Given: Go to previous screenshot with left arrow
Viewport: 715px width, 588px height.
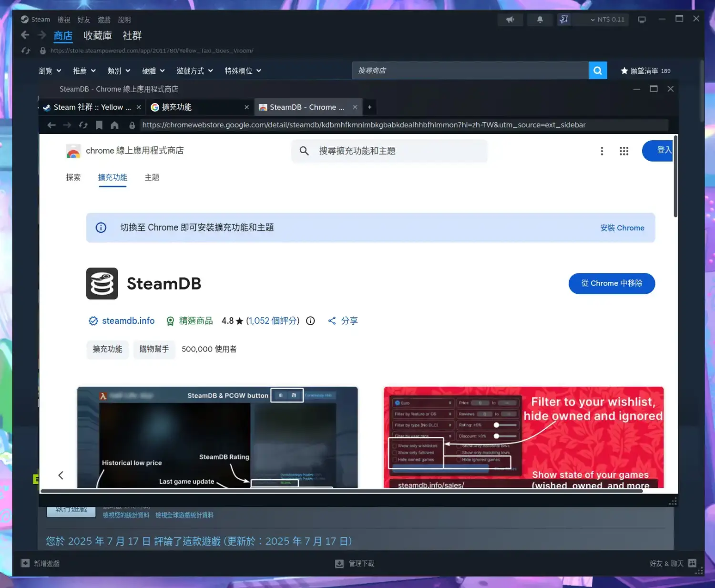Looking at the screenshot, I should point(61,475).
